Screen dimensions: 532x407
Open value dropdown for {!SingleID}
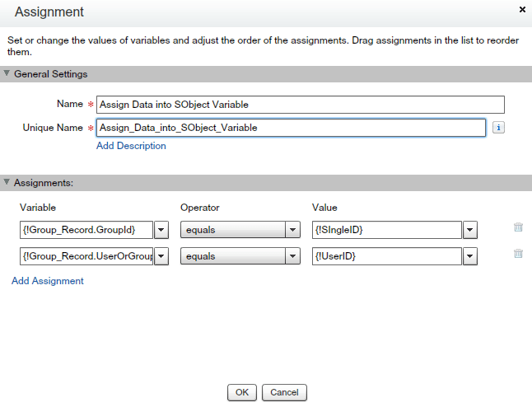click(x=470, y=230)
